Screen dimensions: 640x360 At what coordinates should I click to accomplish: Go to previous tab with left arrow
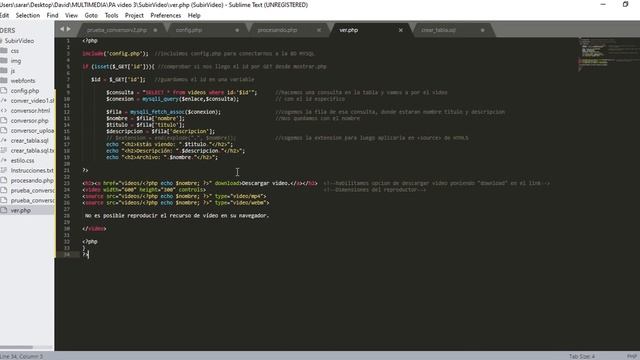click(62, 29)
